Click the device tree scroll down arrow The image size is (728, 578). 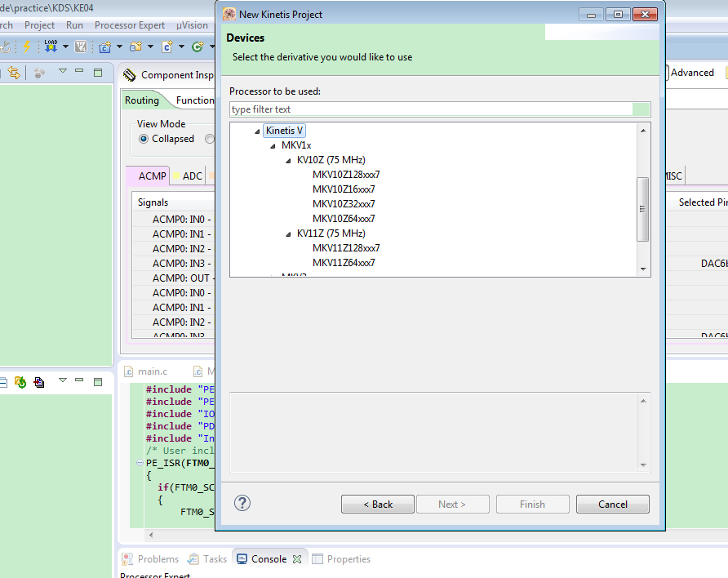643,269
